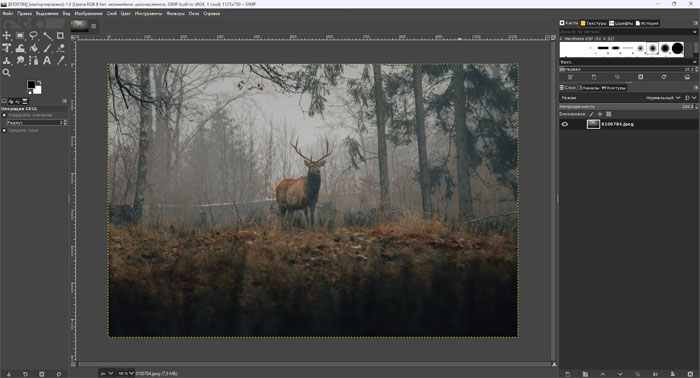
Task: Select the Smudge tool
Action: click(x=20, y=60)
